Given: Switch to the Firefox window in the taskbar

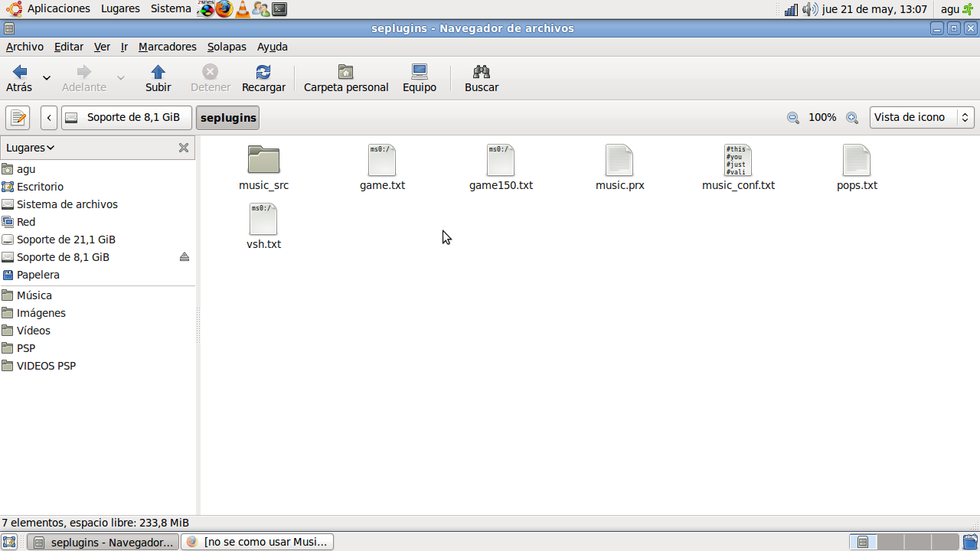Looking at the screenshot, I should (x=257, y=542).
